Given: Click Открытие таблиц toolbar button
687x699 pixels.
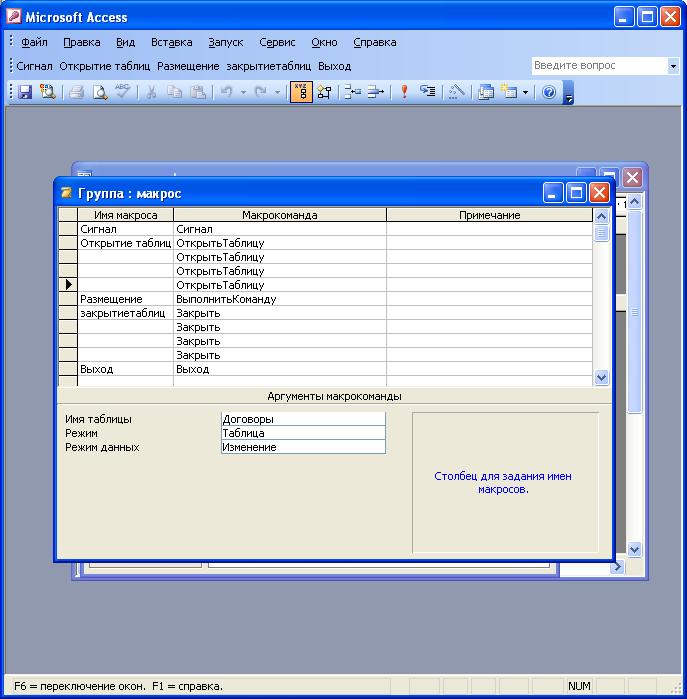Looking at the screenshot, I should [105, 66].
